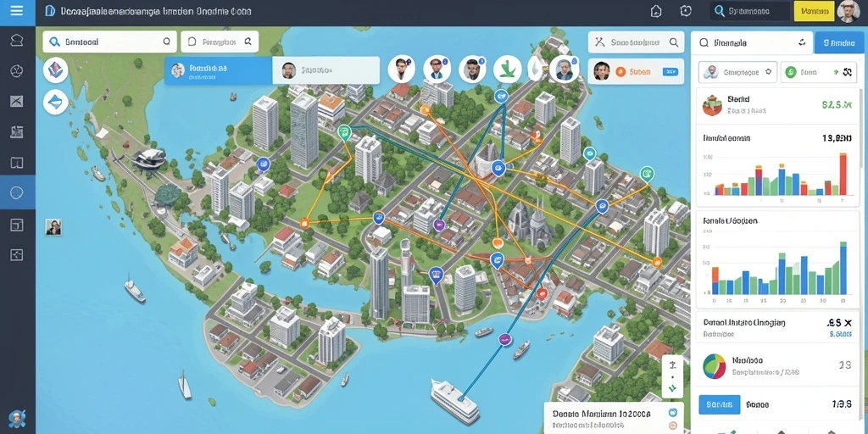The image size is (868, 434).
Task: Click the side panel search field
Action: pyautogui.click(x=751, y=42)
